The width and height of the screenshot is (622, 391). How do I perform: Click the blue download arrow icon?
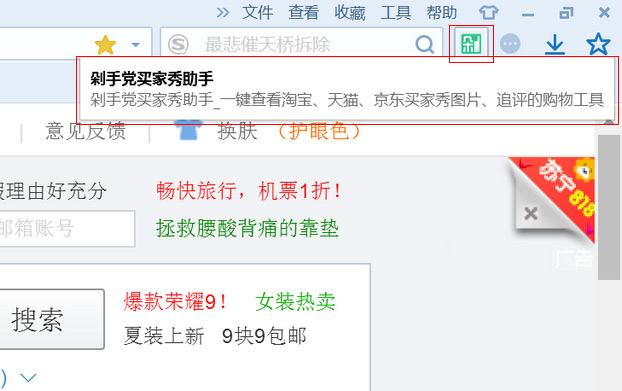555,44
